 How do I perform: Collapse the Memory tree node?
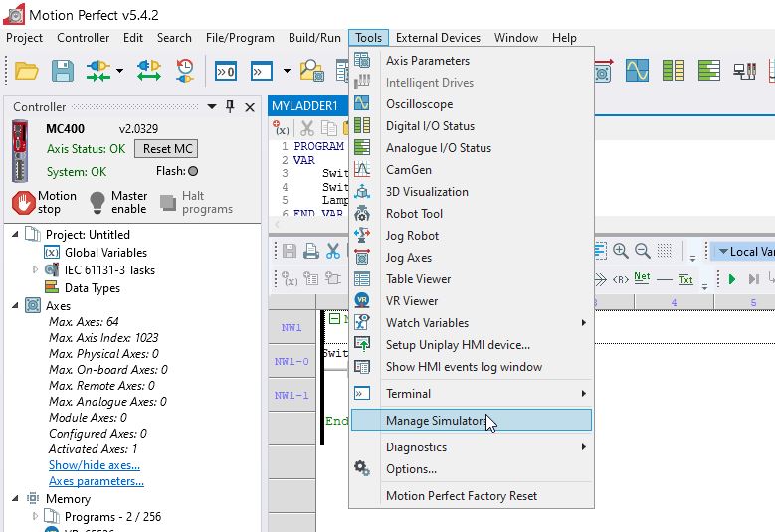[x=15, y=498]
